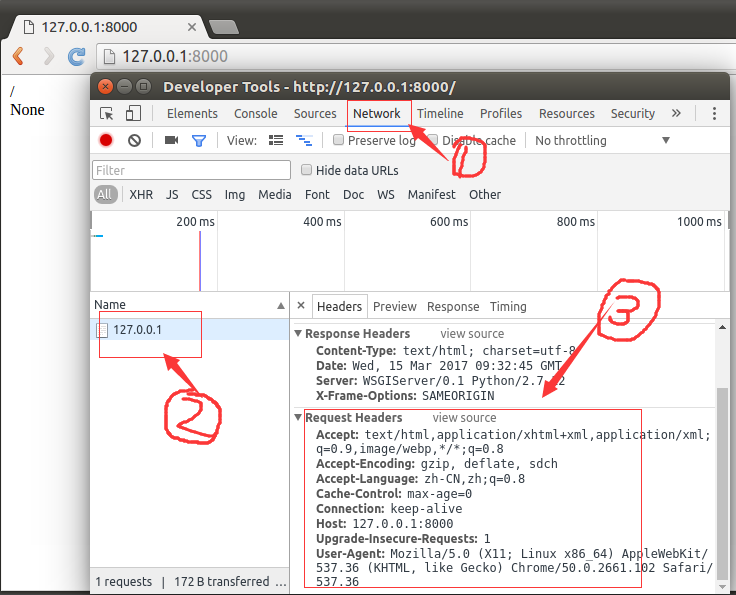The width and height of the screenshot is (736, 595).
Task: Click view source beside Response Headers
Action: 472,334
